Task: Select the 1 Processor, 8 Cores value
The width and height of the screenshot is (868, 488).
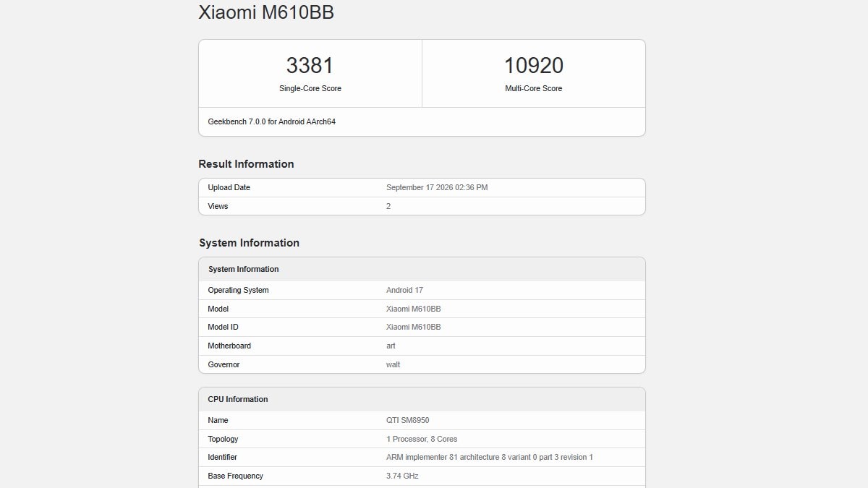Action: [422, 439]
